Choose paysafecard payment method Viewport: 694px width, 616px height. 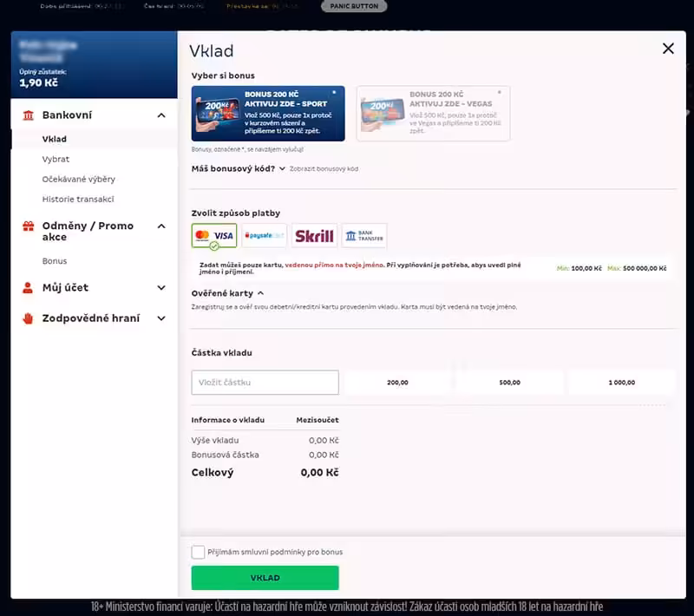pyautogui.click(x=265, y=235)
